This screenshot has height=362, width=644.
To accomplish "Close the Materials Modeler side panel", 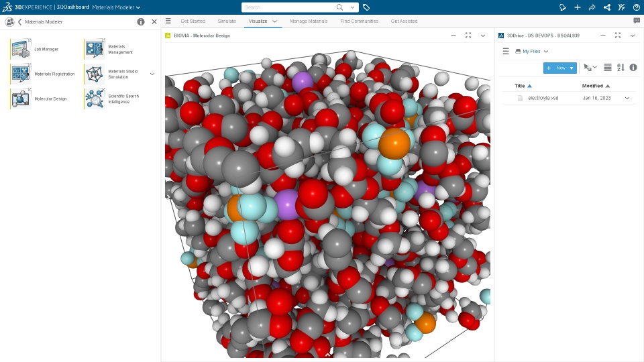I will pyautogui.click(x=154, y=21).
